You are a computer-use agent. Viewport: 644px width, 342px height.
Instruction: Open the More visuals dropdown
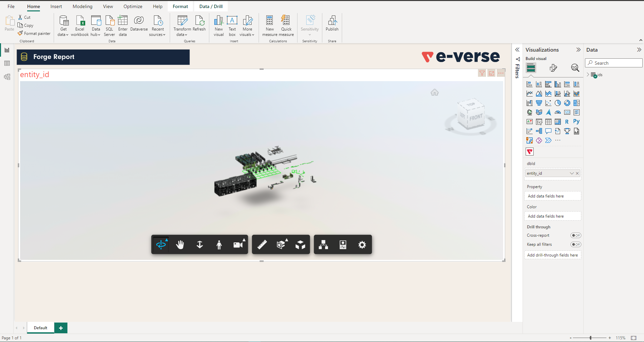point(247,26)
